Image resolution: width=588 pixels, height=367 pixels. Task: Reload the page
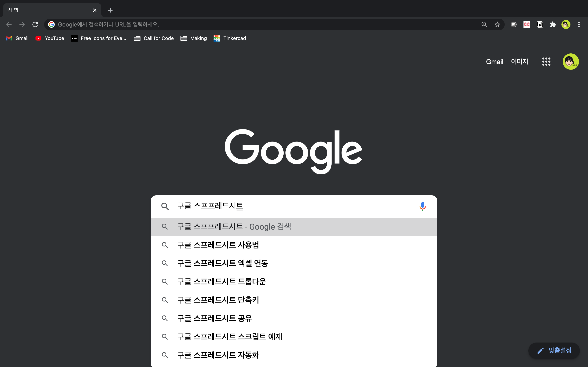coord(35,24)
